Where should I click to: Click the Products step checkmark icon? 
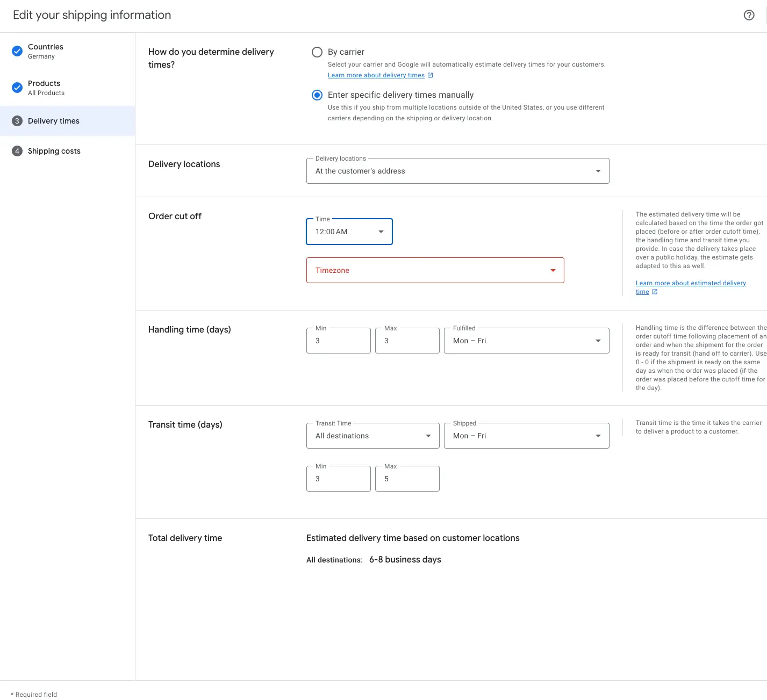(17, 88)
